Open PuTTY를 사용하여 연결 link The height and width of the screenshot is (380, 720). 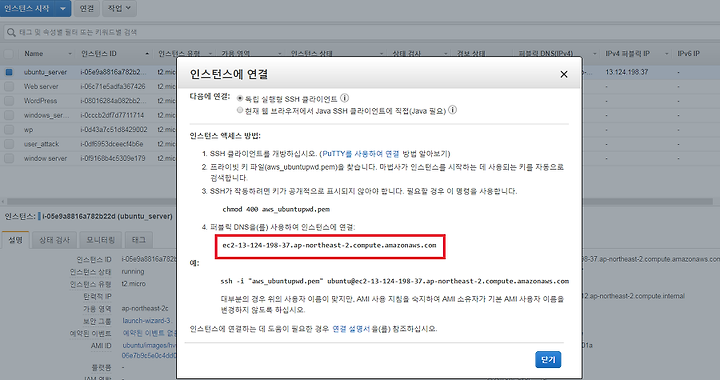tap(361, 154)
